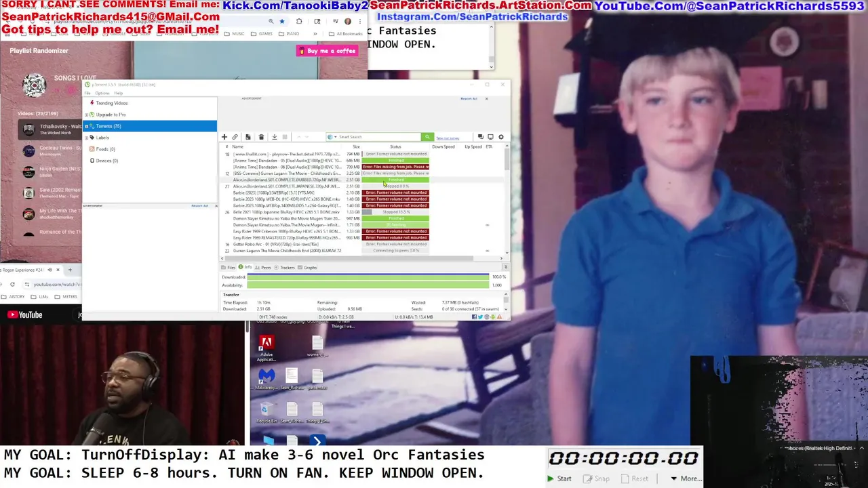Switch to Files tab in detail pane

pyautogui.click(x=228, y=268)
